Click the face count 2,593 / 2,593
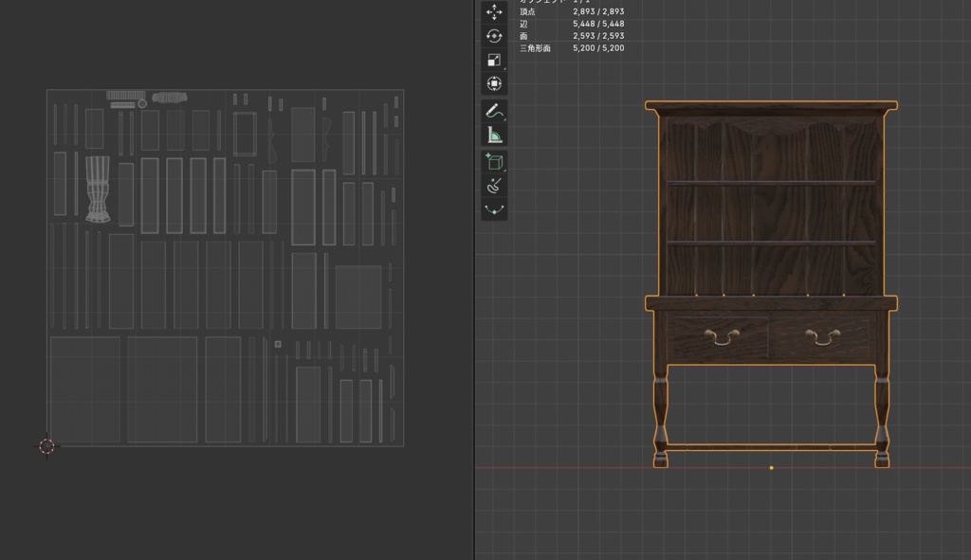 tap(598, 36)
